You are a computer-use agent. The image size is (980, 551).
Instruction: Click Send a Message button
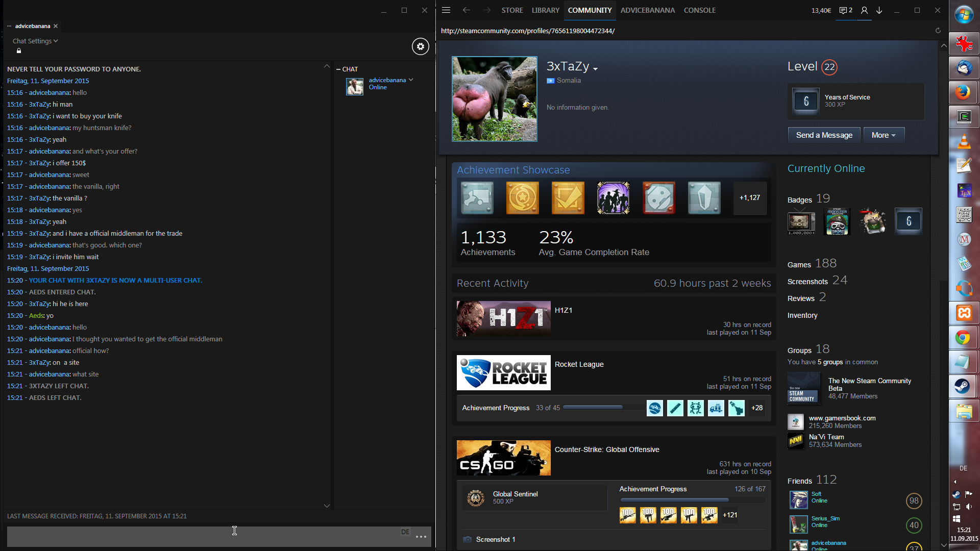click(824, 135)
